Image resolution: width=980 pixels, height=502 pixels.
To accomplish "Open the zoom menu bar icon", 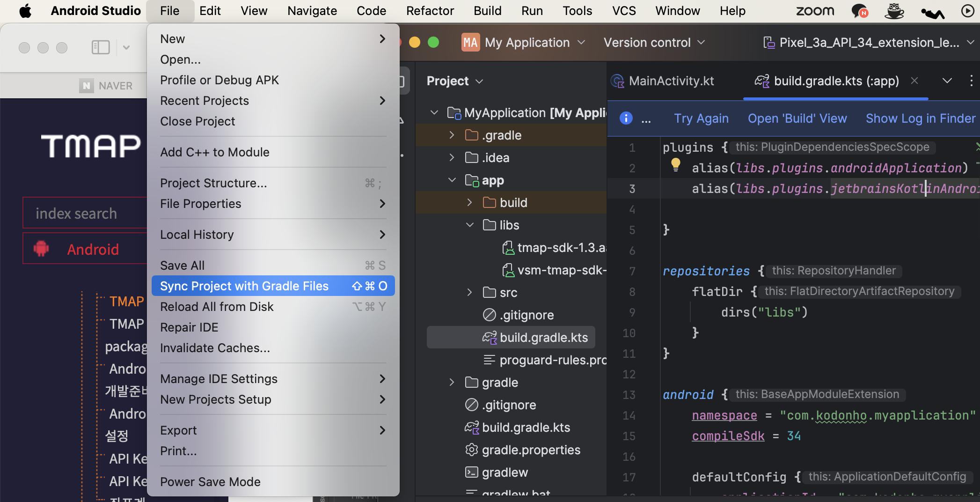I will (x=815, y=11).
